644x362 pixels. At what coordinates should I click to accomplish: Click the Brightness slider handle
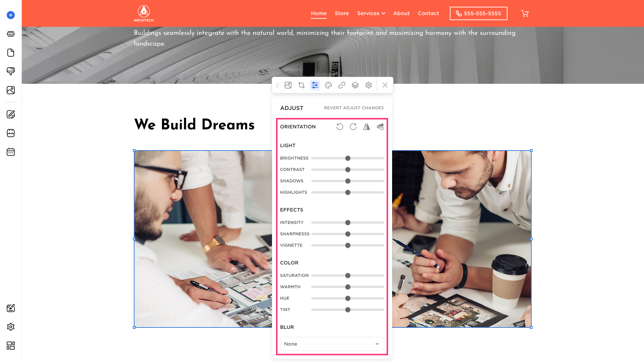click(348, 158)
